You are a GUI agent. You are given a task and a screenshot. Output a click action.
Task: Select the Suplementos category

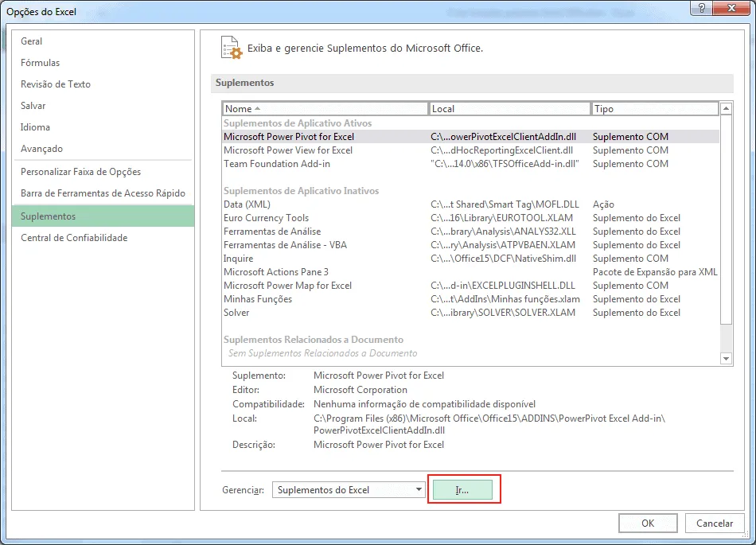(x=103, y=216)
